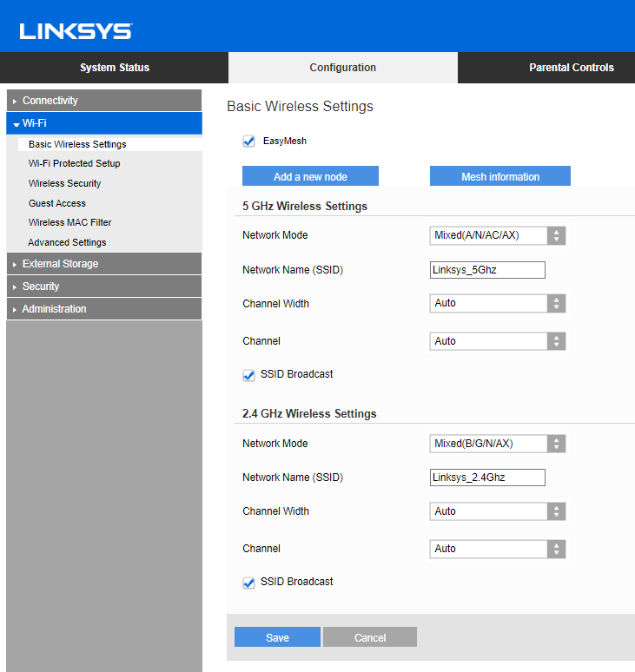Open 2.4 GHz Channel Width dropdown
The height and width of the screenshot is (672, 635).
pyautogui.click(x=498, y=511)
